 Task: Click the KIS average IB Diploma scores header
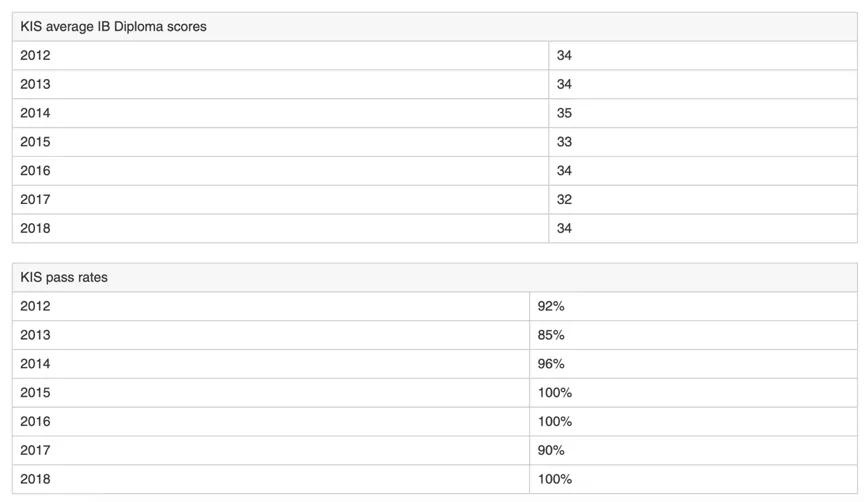click(x=435, y=26)
